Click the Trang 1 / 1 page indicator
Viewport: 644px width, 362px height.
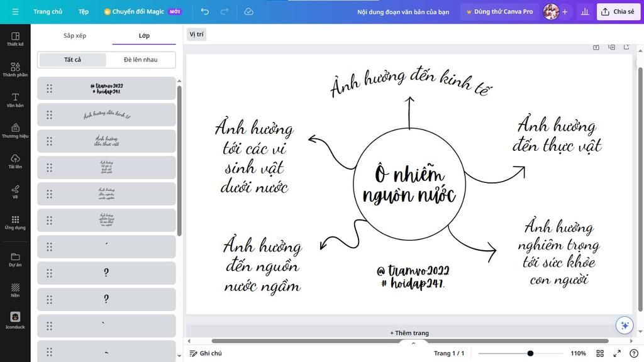pyautogui.click(x=449, y=353)
